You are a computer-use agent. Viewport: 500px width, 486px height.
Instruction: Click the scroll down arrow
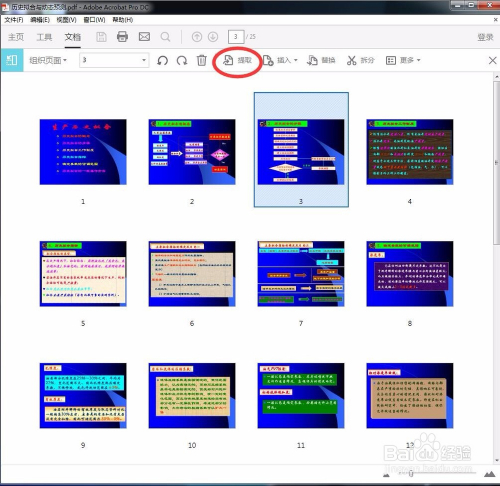click(497, 460)
